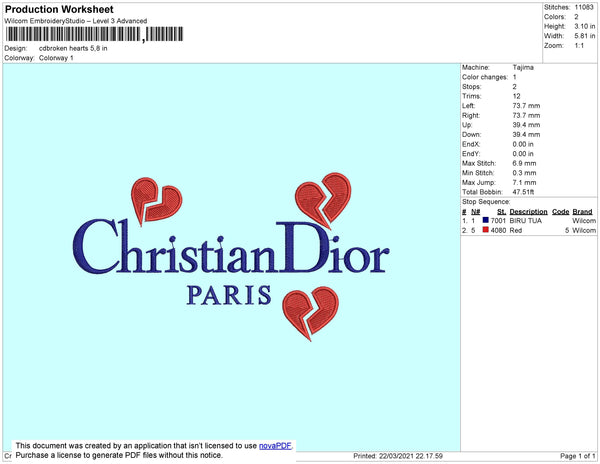
Task: Click the Stitches count value 11083
Action: (584, 7)
